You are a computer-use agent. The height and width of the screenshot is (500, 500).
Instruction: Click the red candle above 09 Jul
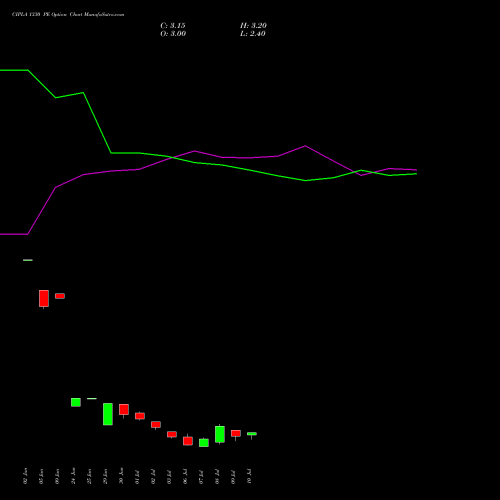tap(236, 433)
